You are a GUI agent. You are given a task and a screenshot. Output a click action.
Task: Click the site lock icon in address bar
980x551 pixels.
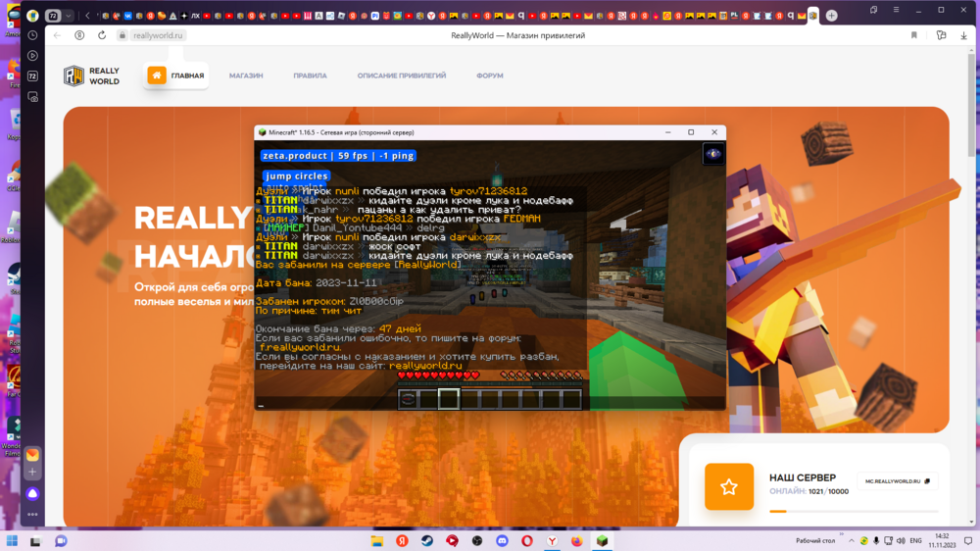(x=122, y=35)
